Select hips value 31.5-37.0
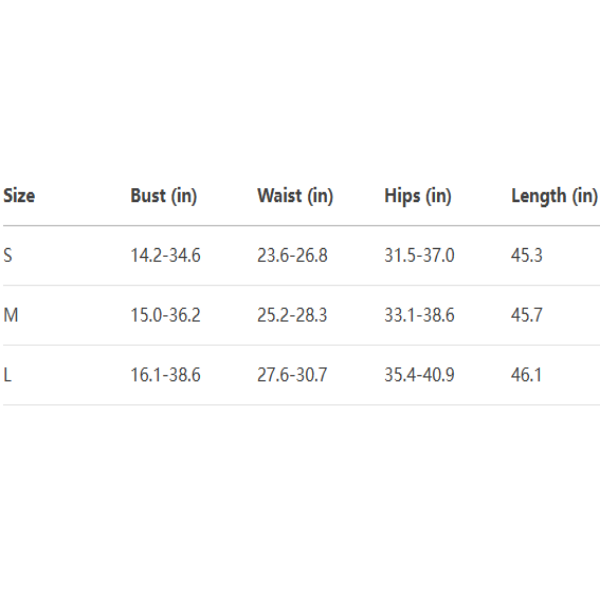The width and height of the screenshot is (600, 600). (419, 256)
